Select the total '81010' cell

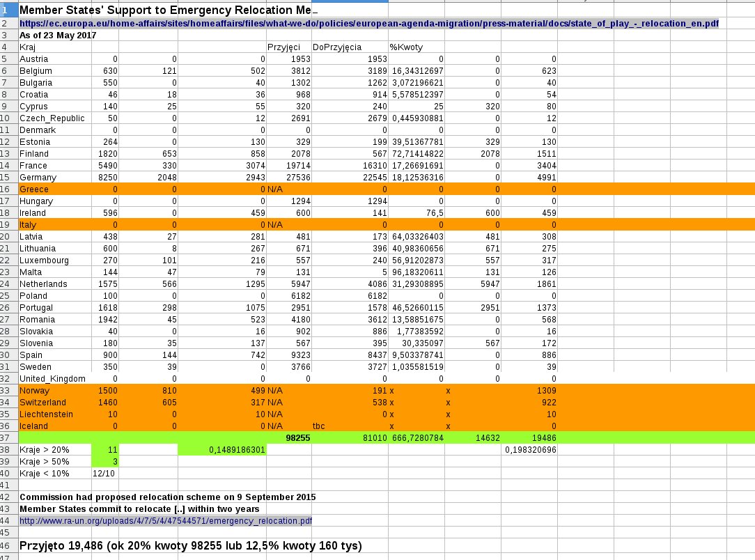350,437
